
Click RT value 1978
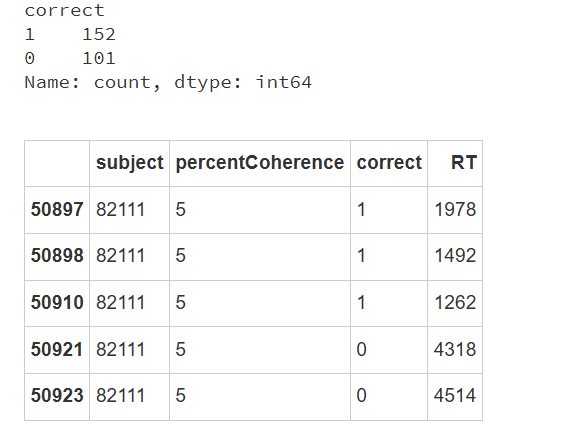pyautogui.click(x=455, y=209)
